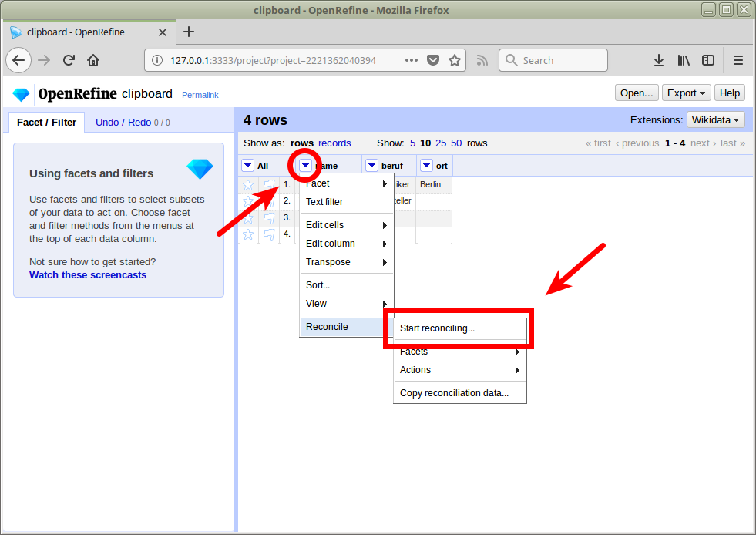
Task: Click the Firefox reload page icon
Action: (69, 60)
